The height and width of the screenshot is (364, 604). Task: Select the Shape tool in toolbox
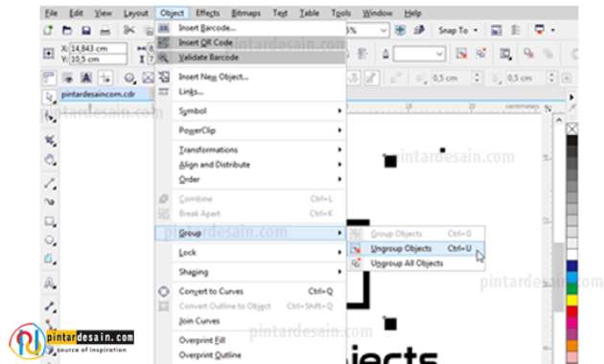tap(49, 116)
